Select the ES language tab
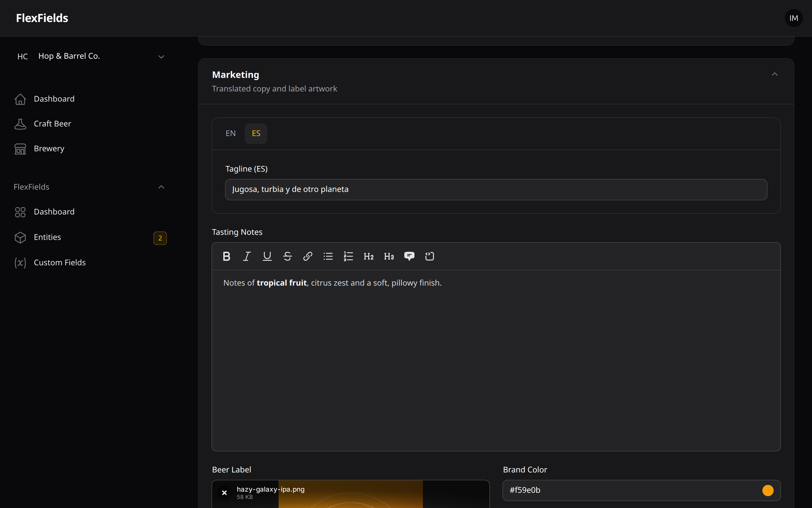The image size is (812, 508). tap(256, 134)
